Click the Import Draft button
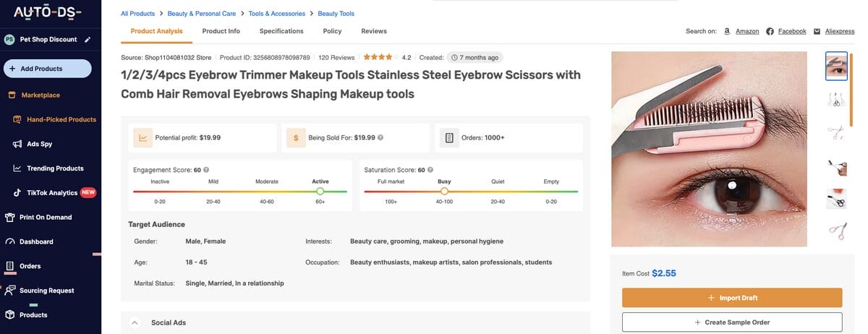Image resolution: width=868 pixels, height=334 pixels. coord(732,298)
